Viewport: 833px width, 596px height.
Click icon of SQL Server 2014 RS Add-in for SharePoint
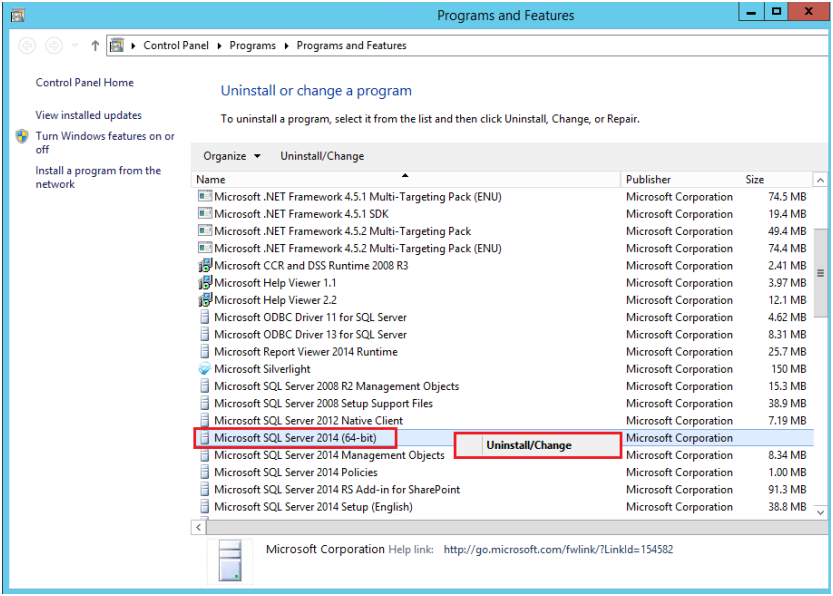[x=205, y=489]
